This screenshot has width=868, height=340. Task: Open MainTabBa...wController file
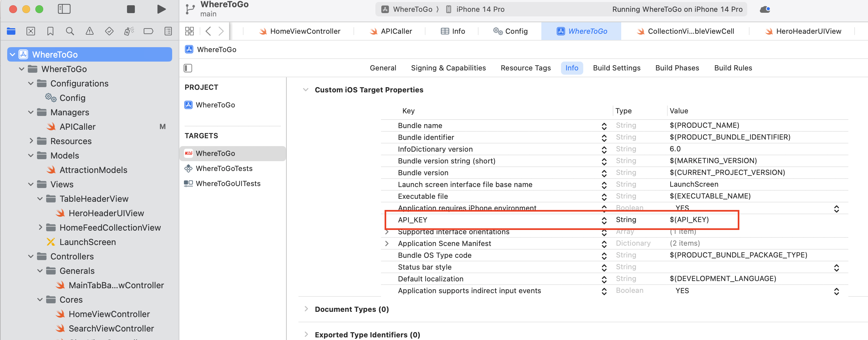click(110, 285)
